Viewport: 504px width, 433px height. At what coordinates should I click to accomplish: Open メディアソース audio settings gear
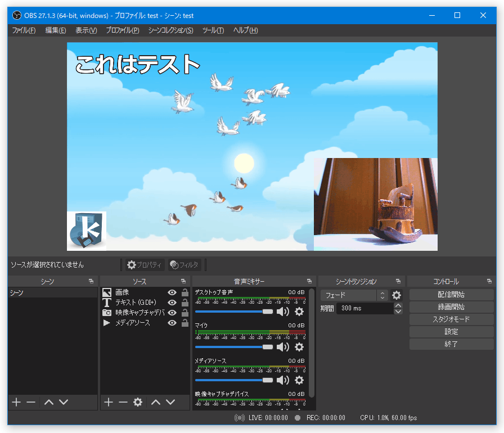299,380
